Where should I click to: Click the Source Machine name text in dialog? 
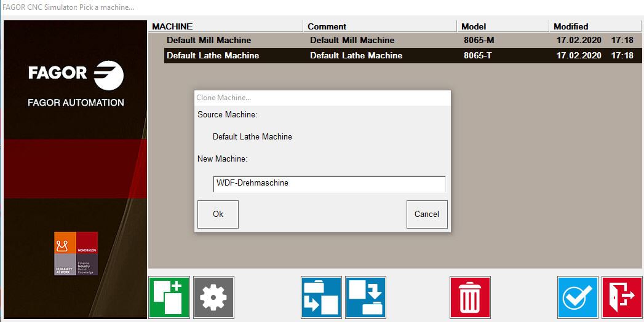pyautogui.click(x=252, y=136)
